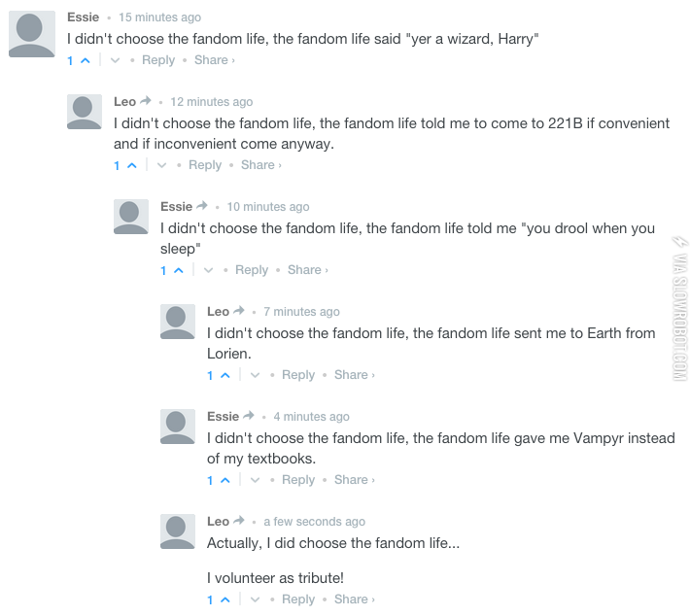
Task: Downvote Leo's "I volunteer as tribute" comment
Action: pos(254,599)
